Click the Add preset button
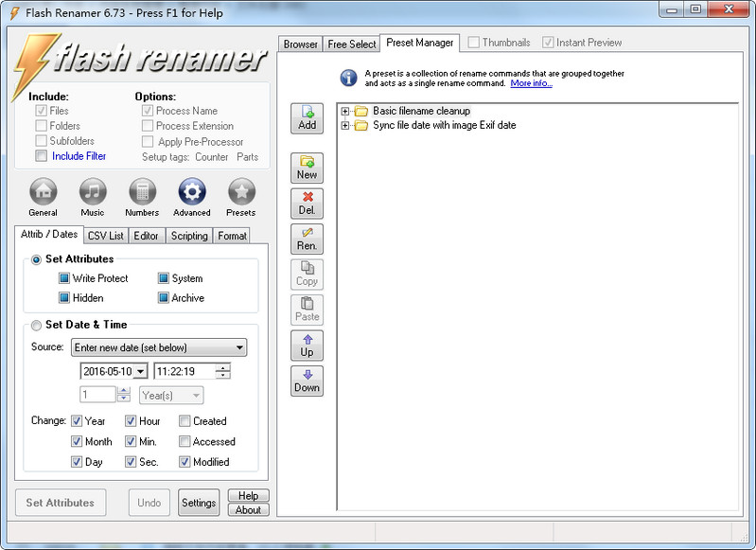Image resolution: width=756 pixels, height=550 pixels. coord(308,118)
